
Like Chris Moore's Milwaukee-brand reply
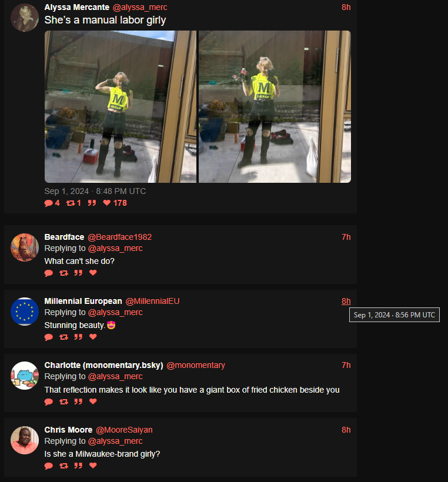pyautogui.click(x=93, y=466)
